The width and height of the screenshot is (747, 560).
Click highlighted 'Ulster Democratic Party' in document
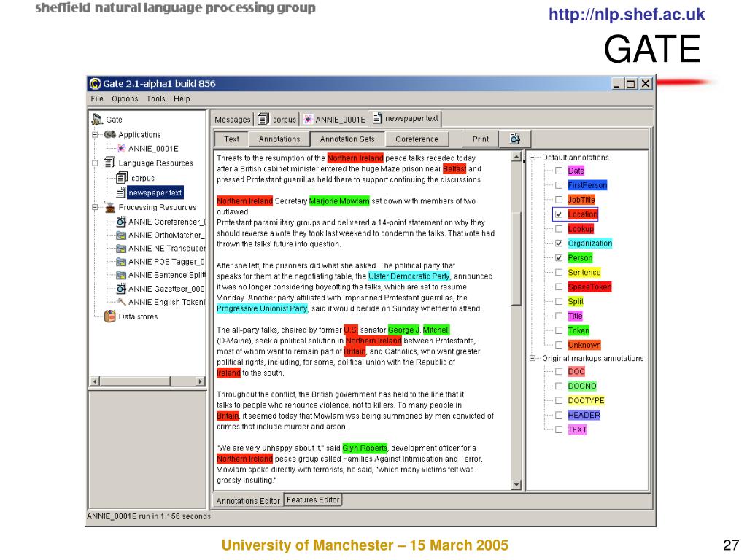(409, 276)
